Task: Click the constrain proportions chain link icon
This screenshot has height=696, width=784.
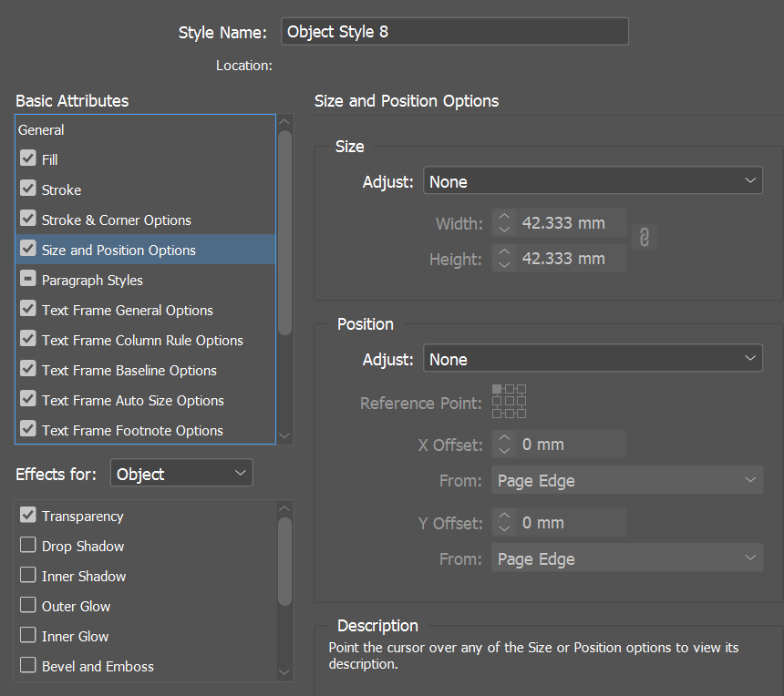Action: pos(644,238)
